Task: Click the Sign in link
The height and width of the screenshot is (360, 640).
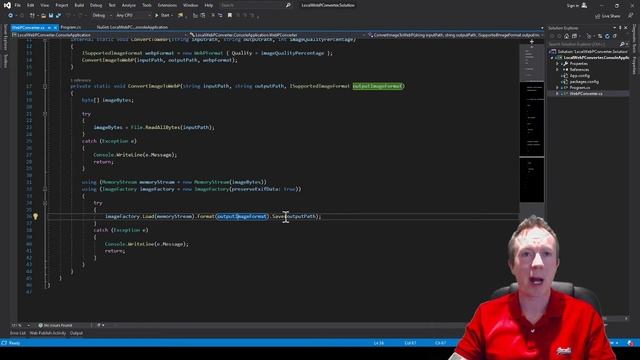Action: (572, 5)
